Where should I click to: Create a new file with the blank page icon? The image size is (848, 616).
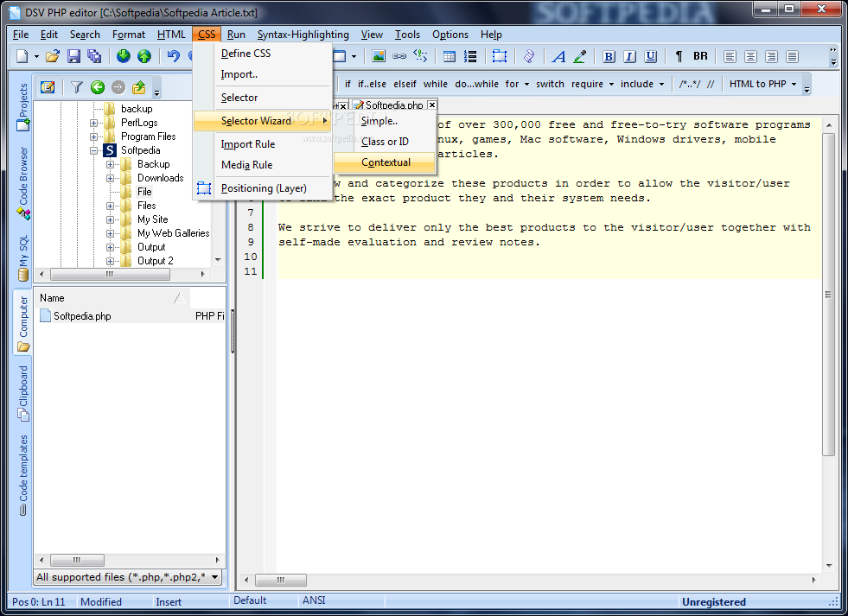(22, 56)
